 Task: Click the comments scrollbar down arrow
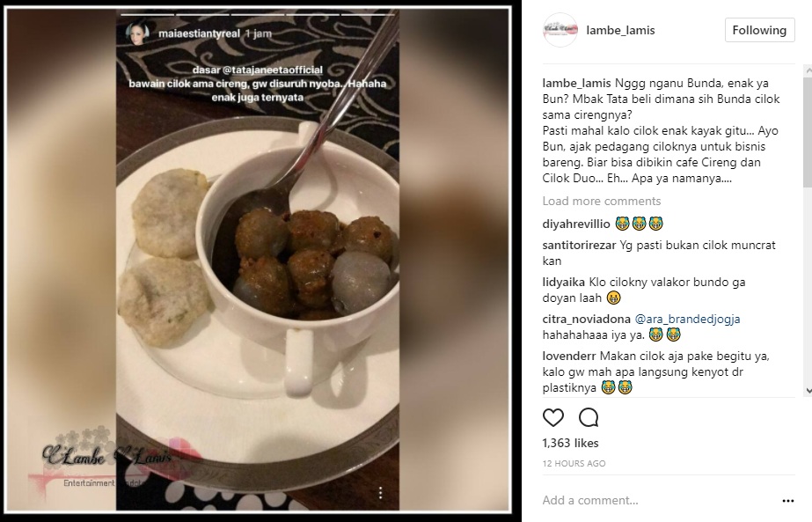click(x=808, y=392)
